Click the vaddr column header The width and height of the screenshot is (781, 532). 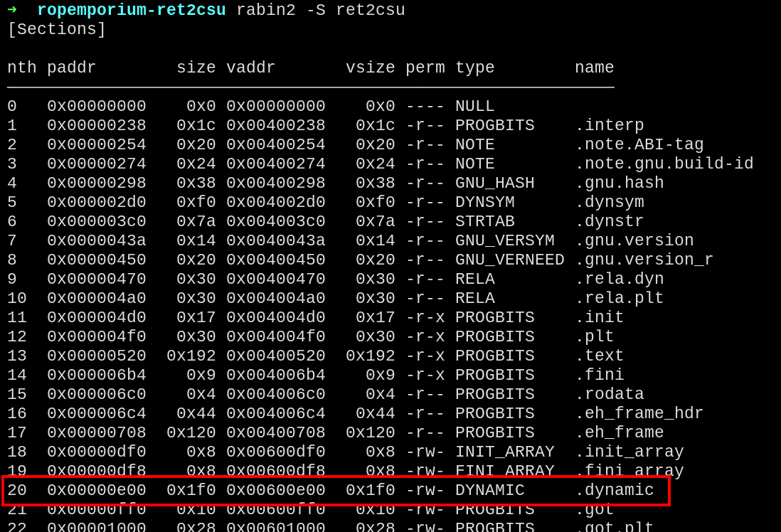click(x=250, y=68)
